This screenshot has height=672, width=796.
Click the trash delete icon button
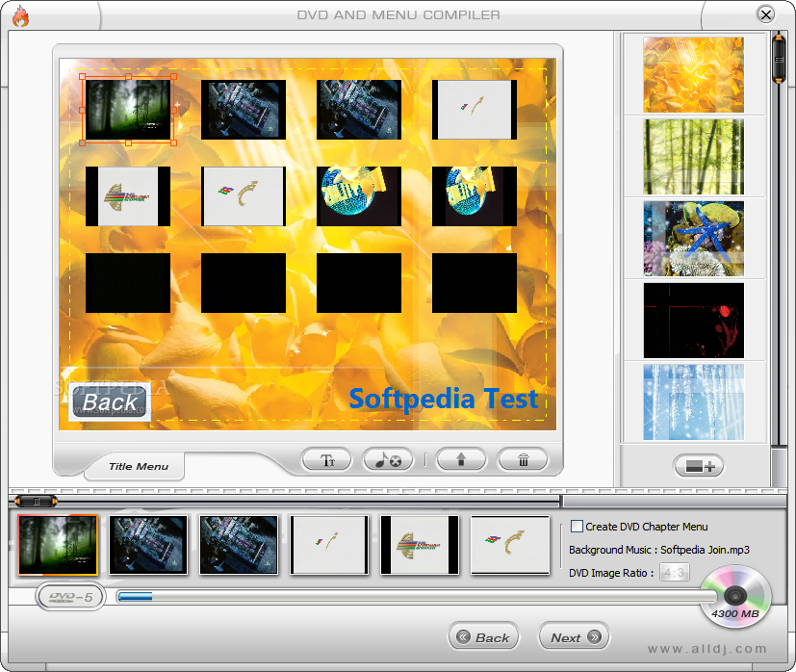tap(523, 460)
